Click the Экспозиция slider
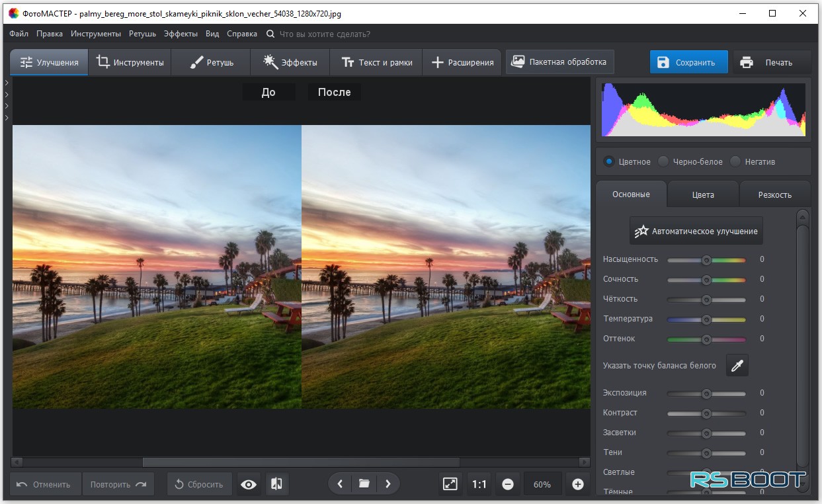The height and width of the screenshot is (504, 822). (x=706, y=394)
